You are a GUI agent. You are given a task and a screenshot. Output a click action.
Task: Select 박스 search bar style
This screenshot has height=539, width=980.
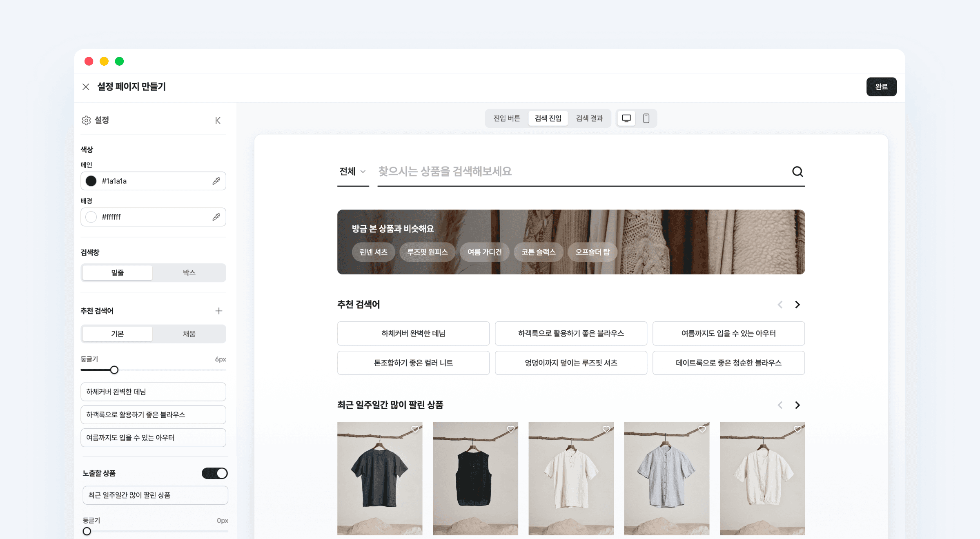(189, 273)
